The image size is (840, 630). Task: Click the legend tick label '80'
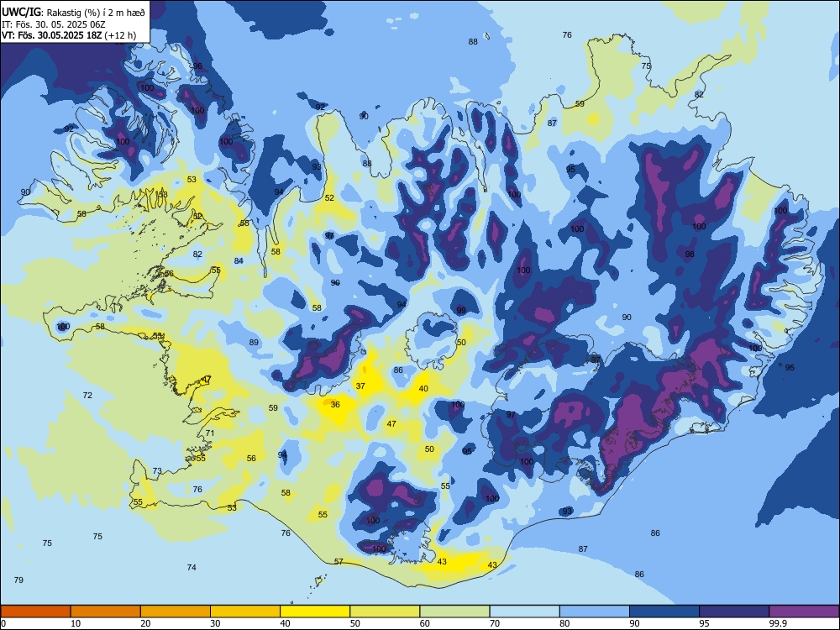click(564, 623)
